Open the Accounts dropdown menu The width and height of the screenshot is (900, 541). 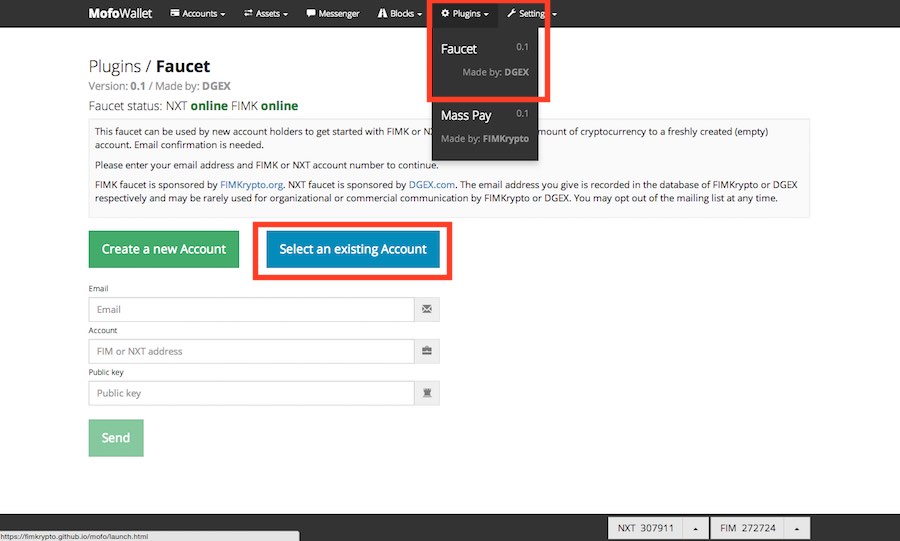[x=197, y=13]
